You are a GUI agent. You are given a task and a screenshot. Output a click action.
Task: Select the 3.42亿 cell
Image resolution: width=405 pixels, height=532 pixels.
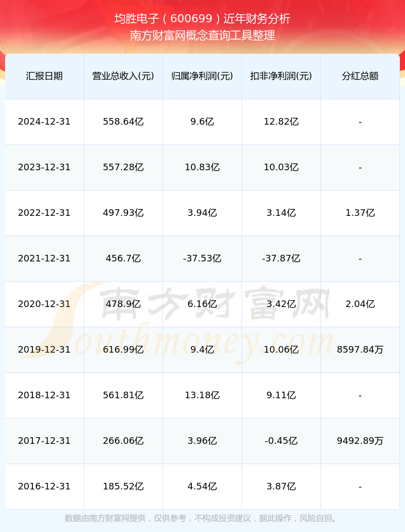(281, 304)
